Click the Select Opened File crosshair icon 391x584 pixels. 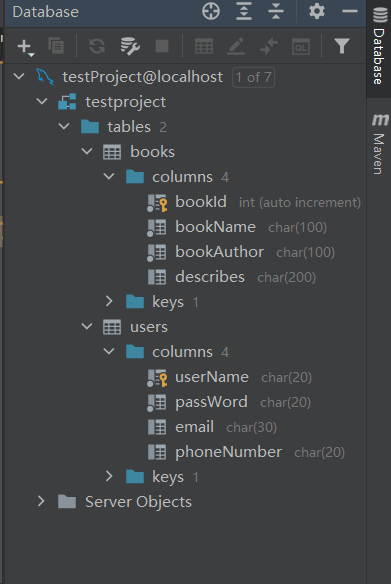(x=211, y=12)
